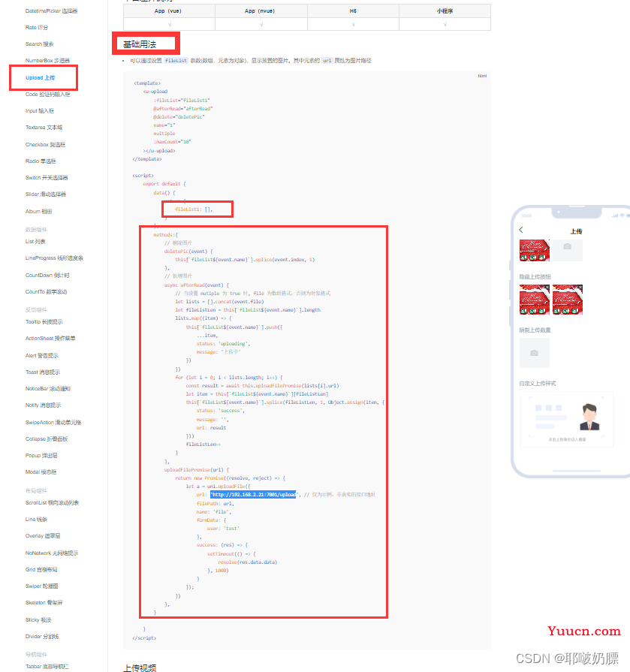The width and height of the screenshot is (630, 672).
Task: Tap the back arrow in phone preview
Action: (x=521, y=230)
